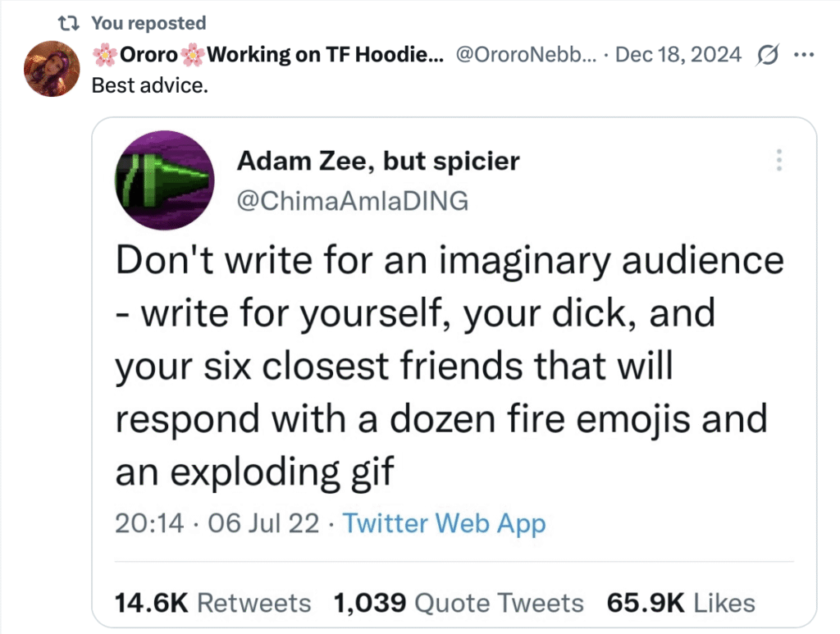View the 14.6K Retweets list
The width and height of the screenshot is (840, 634).
click(213, 603)
